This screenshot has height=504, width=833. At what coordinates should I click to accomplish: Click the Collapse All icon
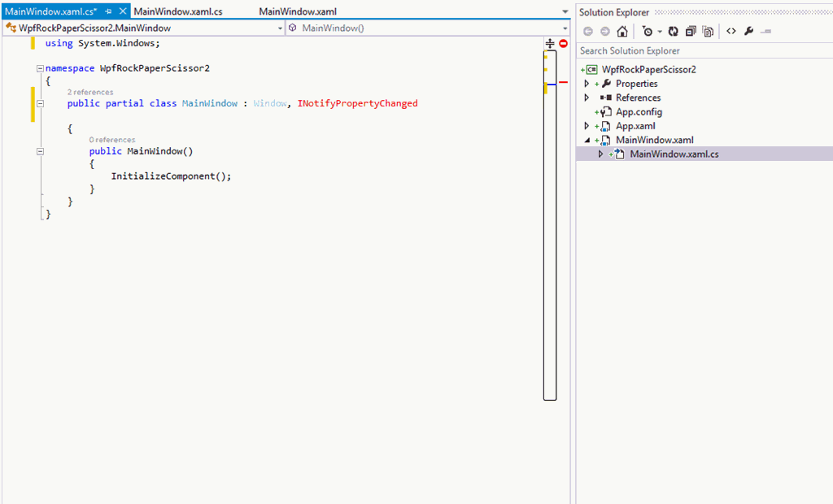point(691,31)
